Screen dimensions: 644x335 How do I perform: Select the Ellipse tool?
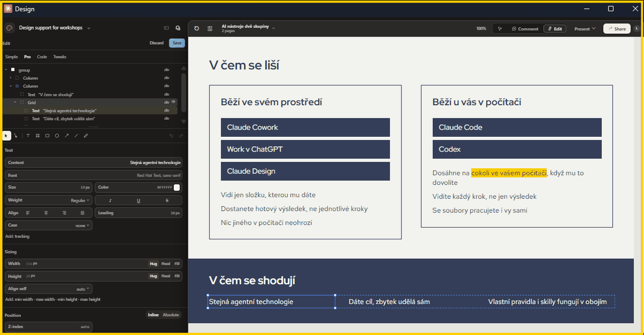[x=57, y=136]
